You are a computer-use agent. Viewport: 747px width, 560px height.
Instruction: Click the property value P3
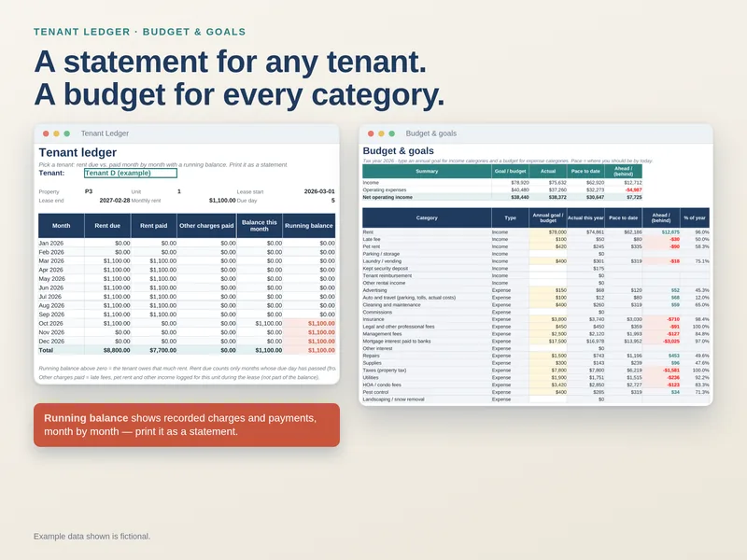89,191
